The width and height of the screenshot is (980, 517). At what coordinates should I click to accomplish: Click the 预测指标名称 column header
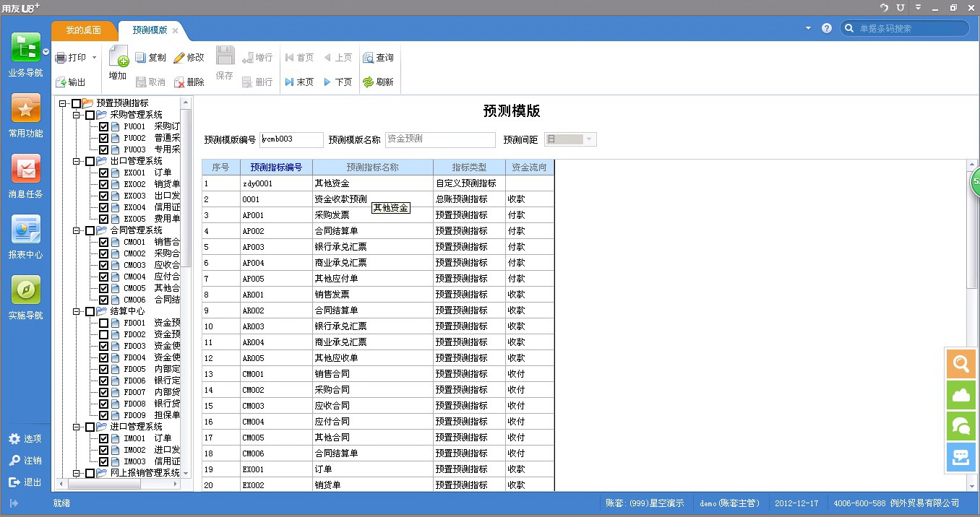tap(373, 168)
